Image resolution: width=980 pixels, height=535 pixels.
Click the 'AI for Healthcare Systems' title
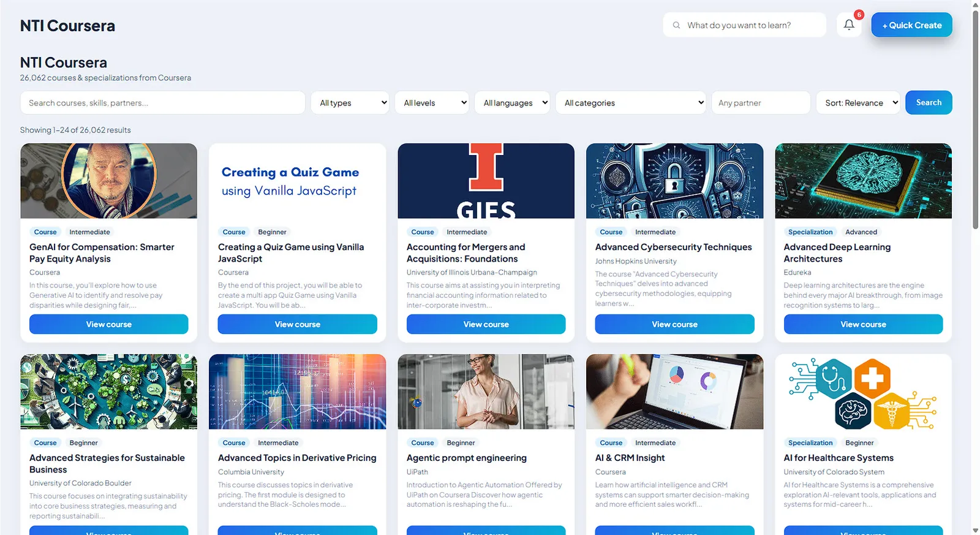(839, 458)
